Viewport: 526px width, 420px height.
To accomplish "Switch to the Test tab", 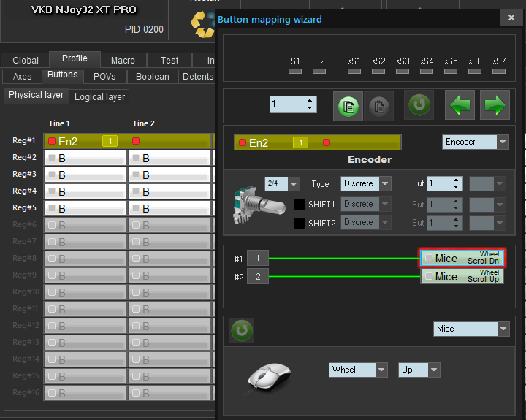I will click(169, 61).
